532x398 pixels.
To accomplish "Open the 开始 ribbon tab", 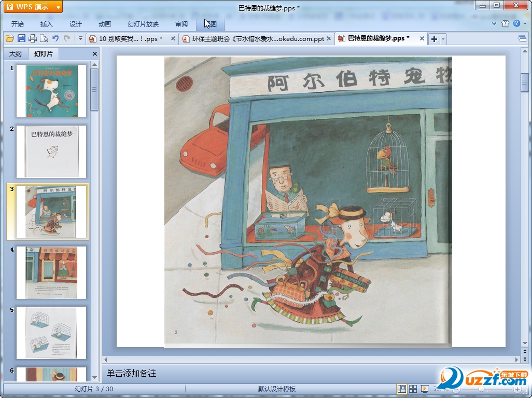I will (x=17, y=24).
